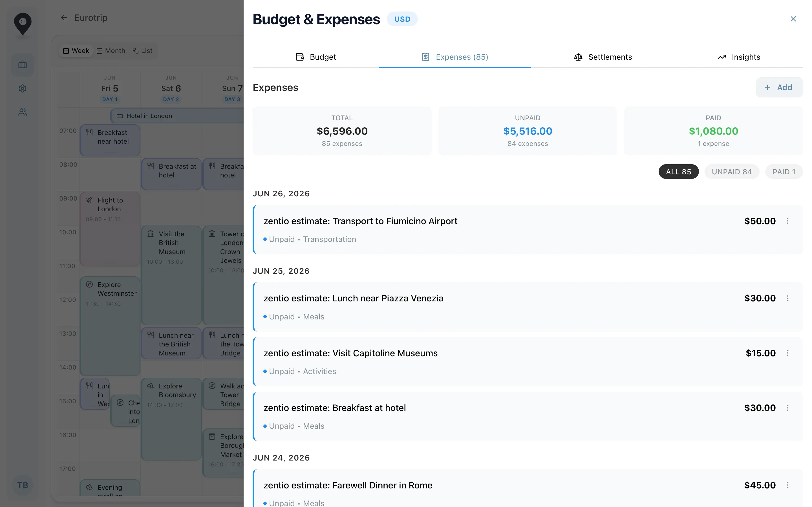
Task: Open the Insights tab
Action: coord(739,57)
